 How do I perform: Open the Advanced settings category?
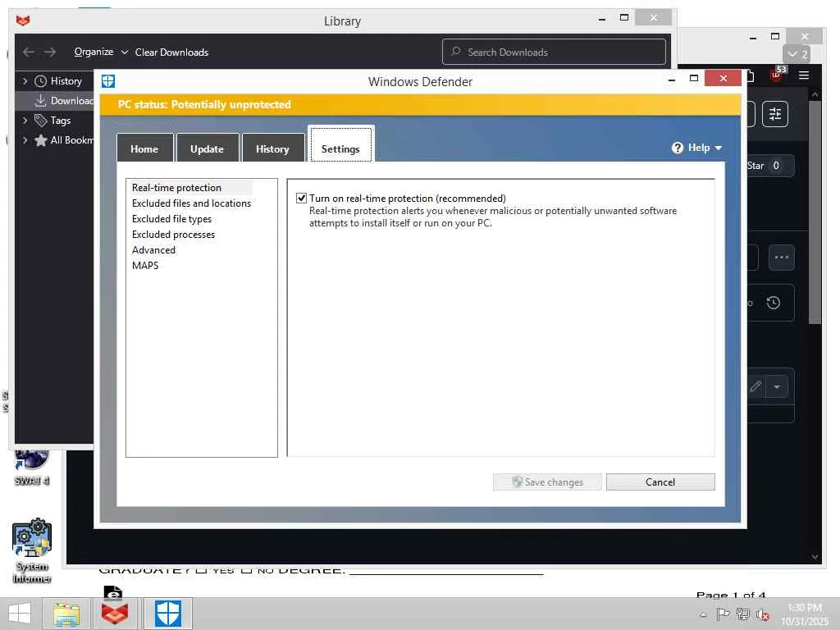[x=153, y=249]
